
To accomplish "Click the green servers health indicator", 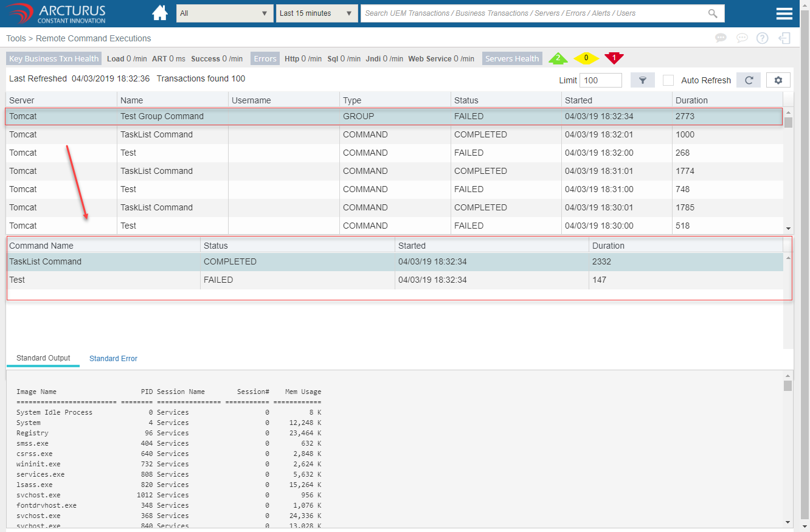I will tap(558, 58).
